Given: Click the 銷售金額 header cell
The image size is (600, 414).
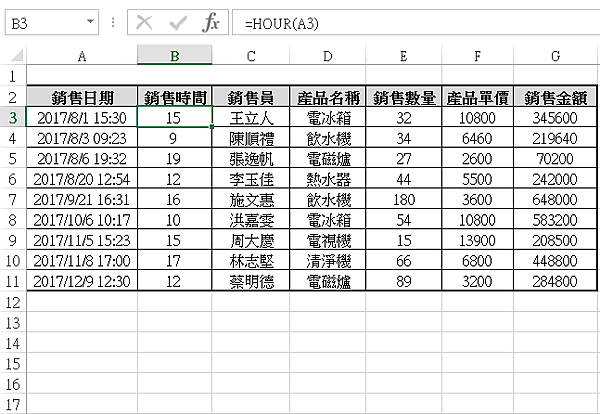Looking at the screenshot, I should (555, 97).
